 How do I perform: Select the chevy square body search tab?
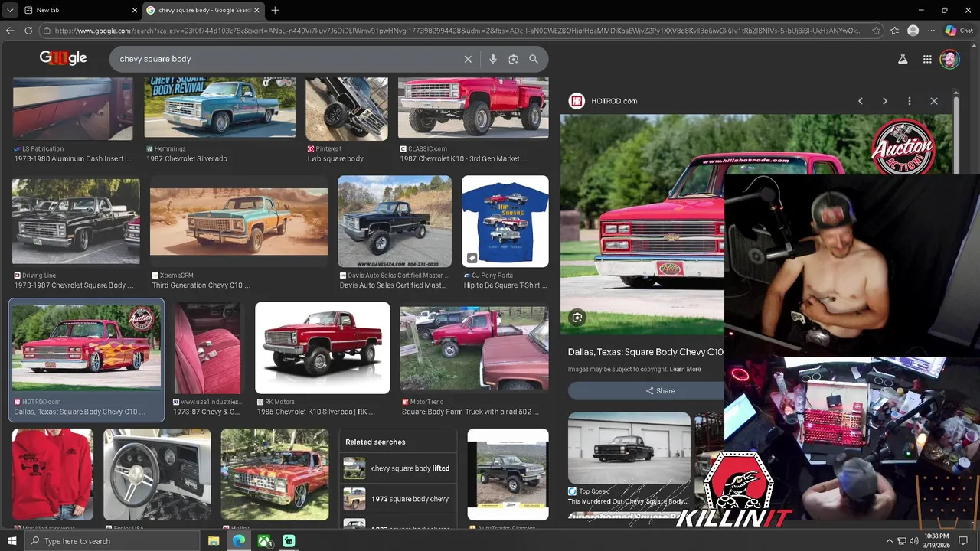coord(203,10)
